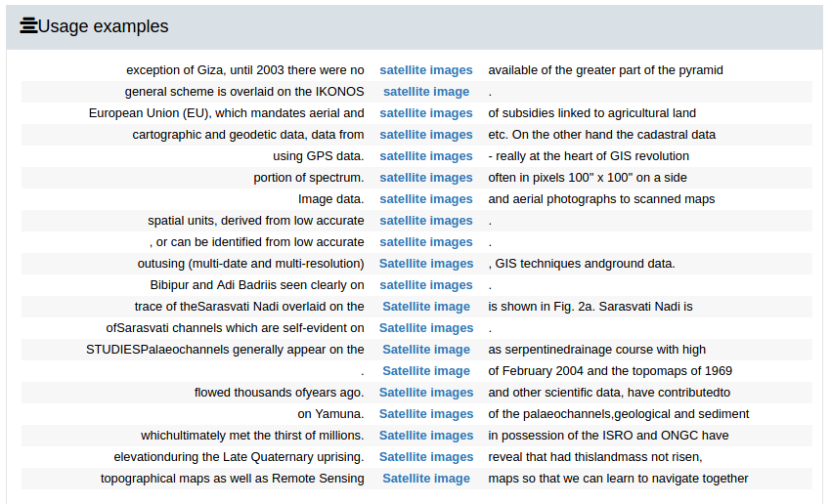Screen dimensions: 831x504
Task: Click the Usage examples list icon
Action: pyautogui.click(x=28, y=26)
